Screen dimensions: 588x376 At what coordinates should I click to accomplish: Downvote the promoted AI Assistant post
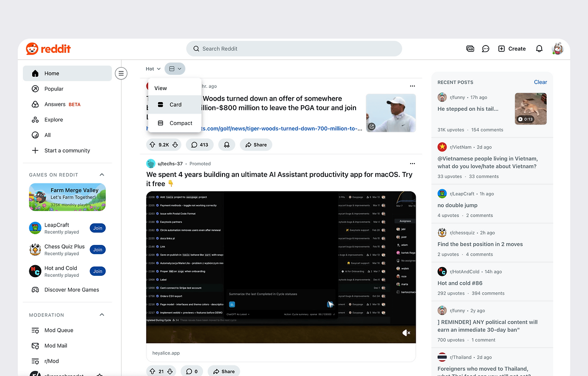[170, 371]
